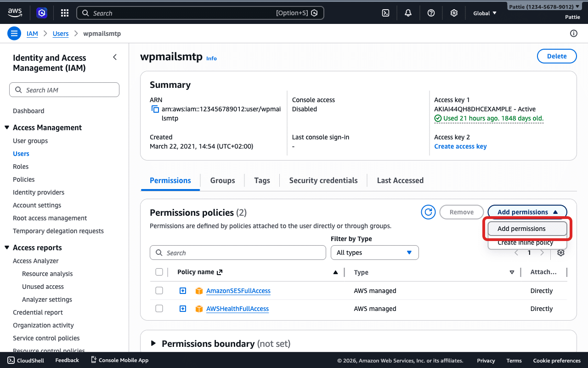Copy the user ARN
The width and height of the screenshot is (588, 368).
pyautogui.click(x=155, y=109)
